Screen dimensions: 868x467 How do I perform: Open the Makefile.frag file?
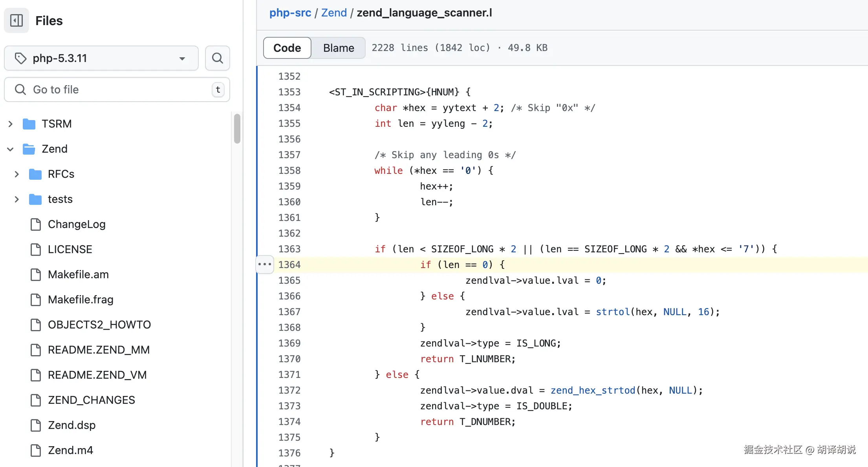click(x=81, y=300)
